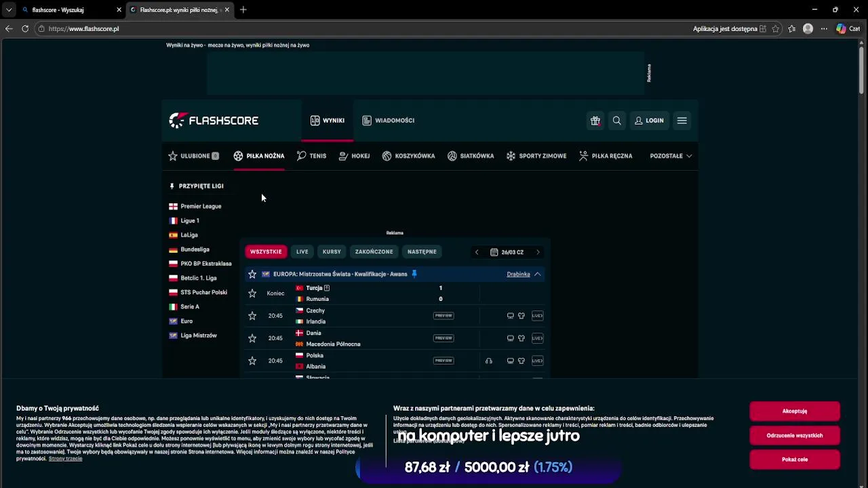The image size is (868, 488).
Task: Select SPORTY ZIMOWE category
Action: tap(536, 156)
